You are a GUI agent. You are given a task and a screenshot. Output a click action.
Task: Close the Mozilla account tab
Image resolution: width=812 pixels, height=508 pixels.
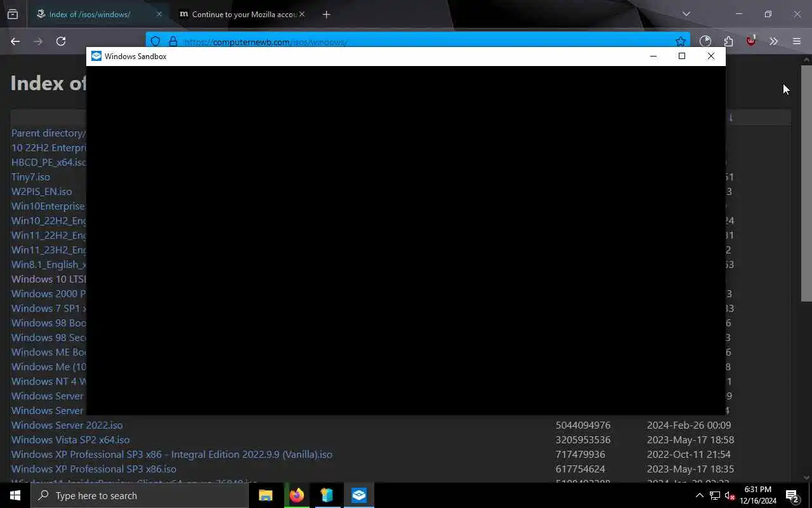pos(302,14)
